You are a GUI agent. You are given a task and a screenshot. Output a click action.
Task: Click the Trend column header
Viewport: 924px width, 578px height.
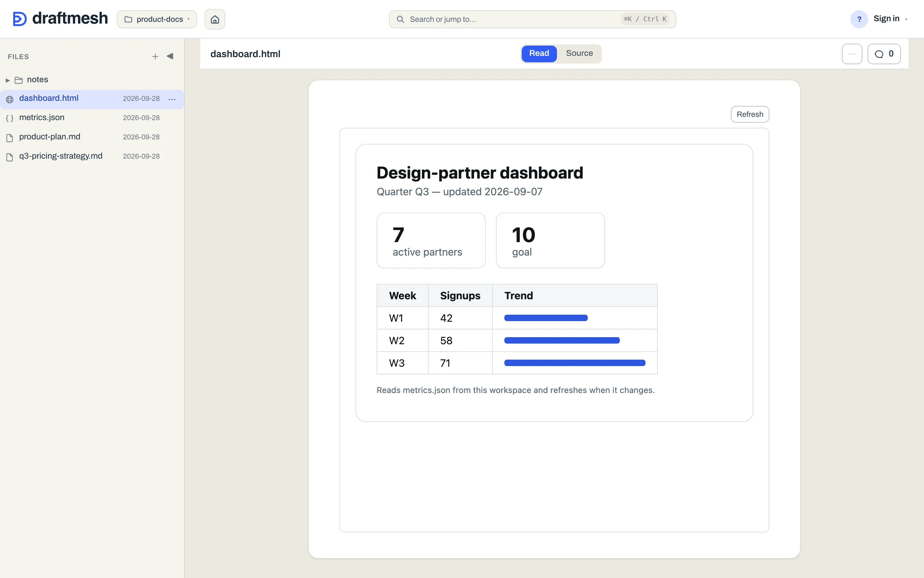tap(575, 295)
